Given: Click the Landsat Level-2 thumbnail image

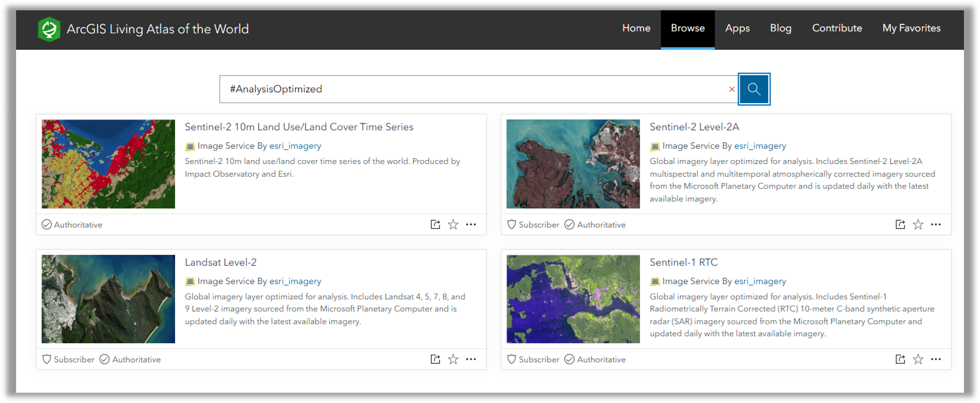Looking at the screenshot, I should click(x=108, y=299).
